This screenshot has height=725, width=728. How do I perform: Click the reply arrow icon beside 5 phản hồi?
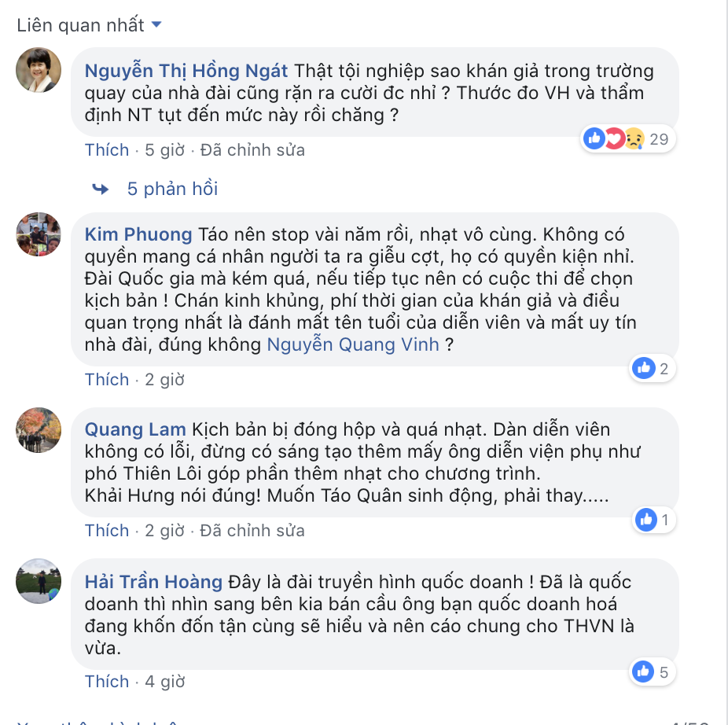click(x=101, y=189)
